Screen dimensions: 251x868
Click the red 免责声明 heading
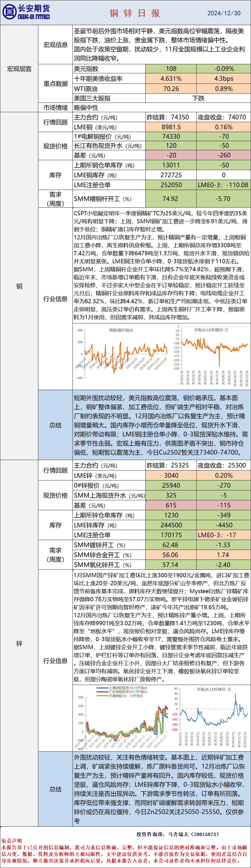pyautogui.click(x=12, y=841)
